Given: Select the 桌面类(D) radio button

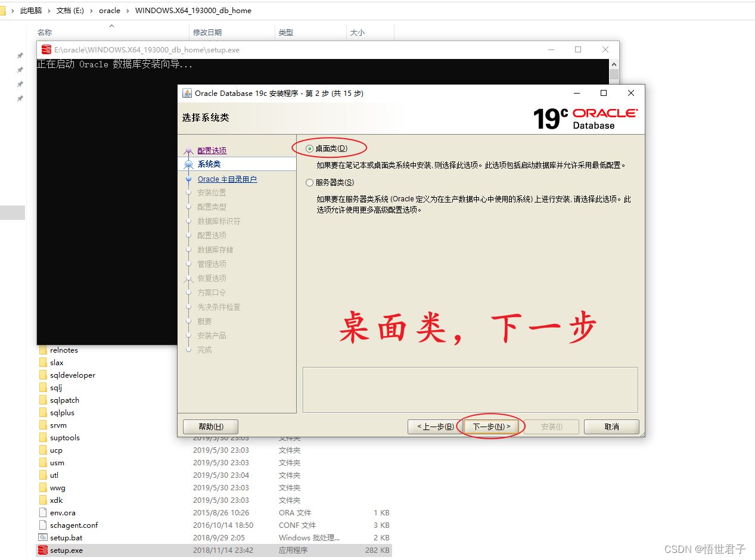Looking at the screenshot, I should click(x=309, y=148).
